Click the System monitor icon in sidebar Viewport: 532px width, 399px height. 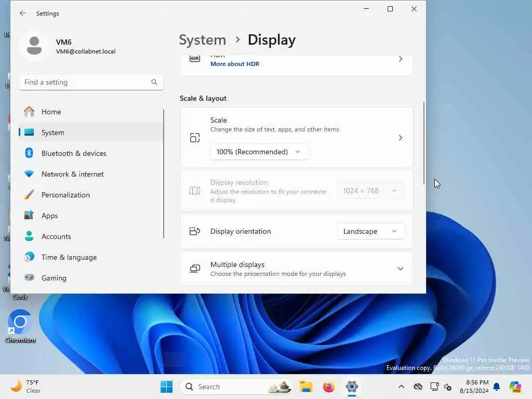(29, 132)
